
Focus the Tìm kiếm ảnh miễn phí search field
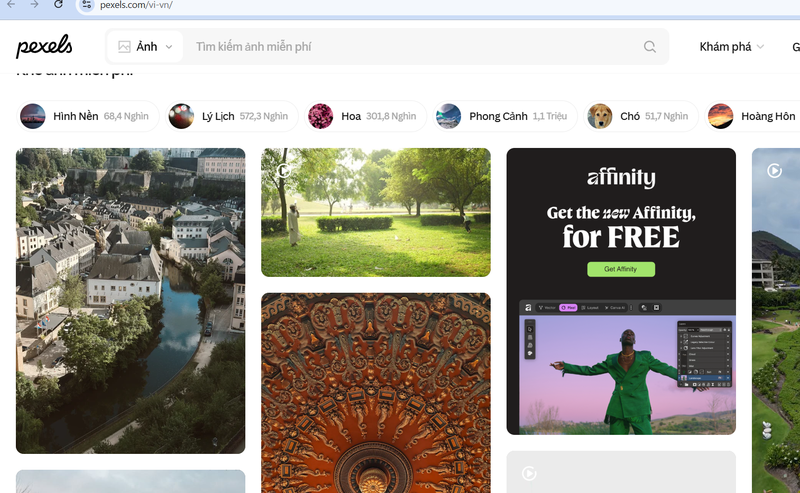pos(413,47)
